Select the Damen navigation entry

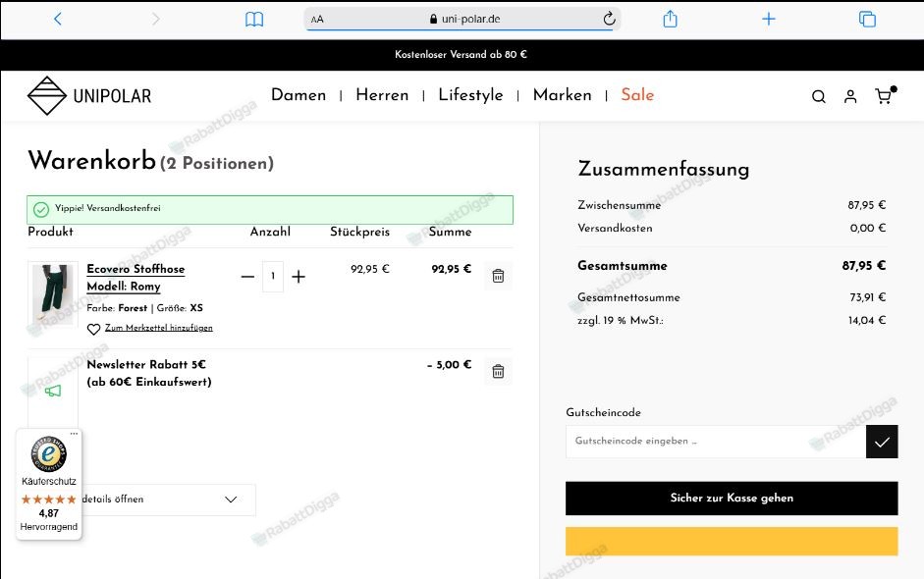[299, 95]
